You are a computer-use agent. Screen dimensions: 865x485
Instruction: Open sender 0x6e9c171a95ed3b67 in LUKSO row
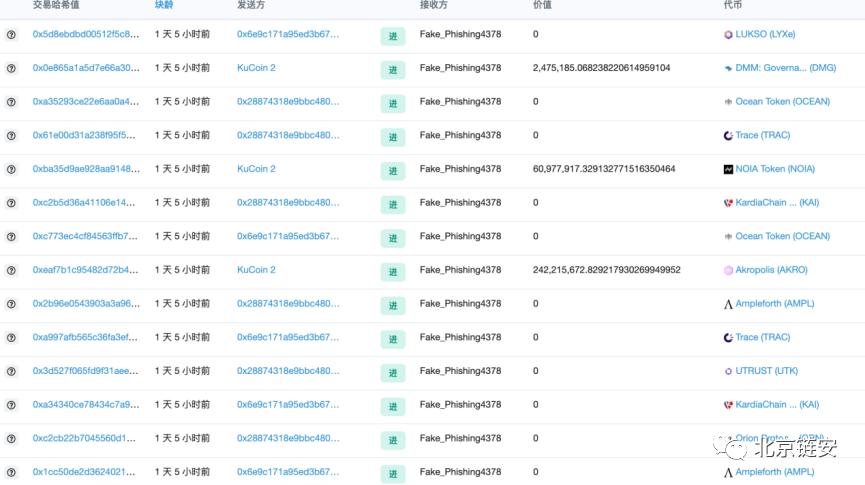(x=288, y=34)
